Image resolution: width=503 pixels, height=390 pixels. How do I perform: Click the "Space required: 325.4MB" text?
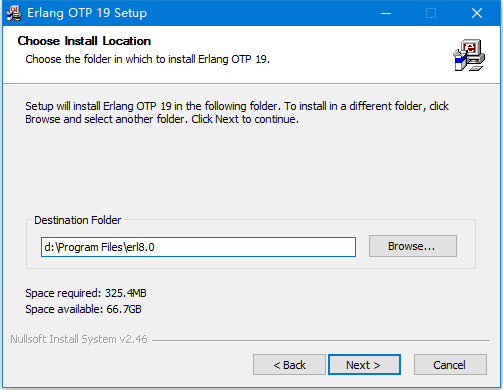[86, 293]
